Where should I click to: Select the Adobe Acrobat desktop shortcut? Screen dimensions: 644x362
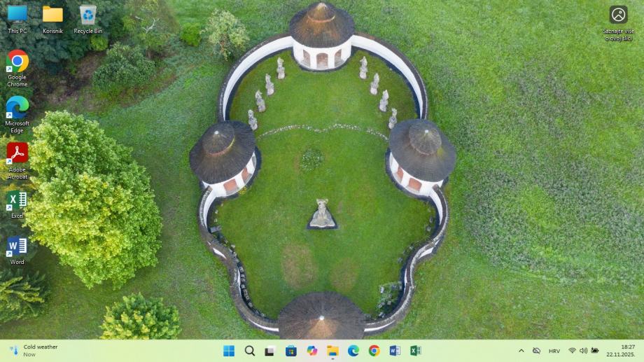[x=17, y=160]
